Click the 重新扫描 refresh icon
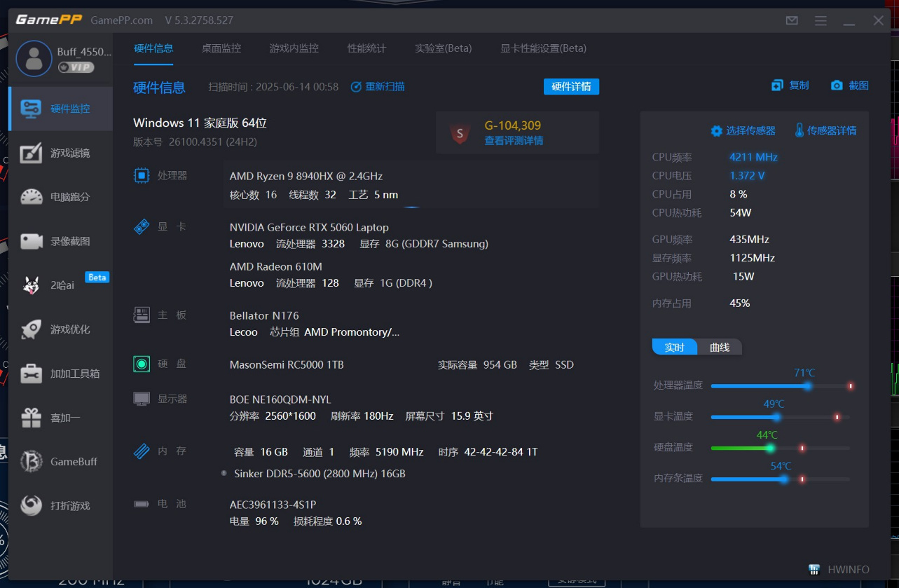Image resolution: width=899 pixels, height=588 pixels. point(356,87)
